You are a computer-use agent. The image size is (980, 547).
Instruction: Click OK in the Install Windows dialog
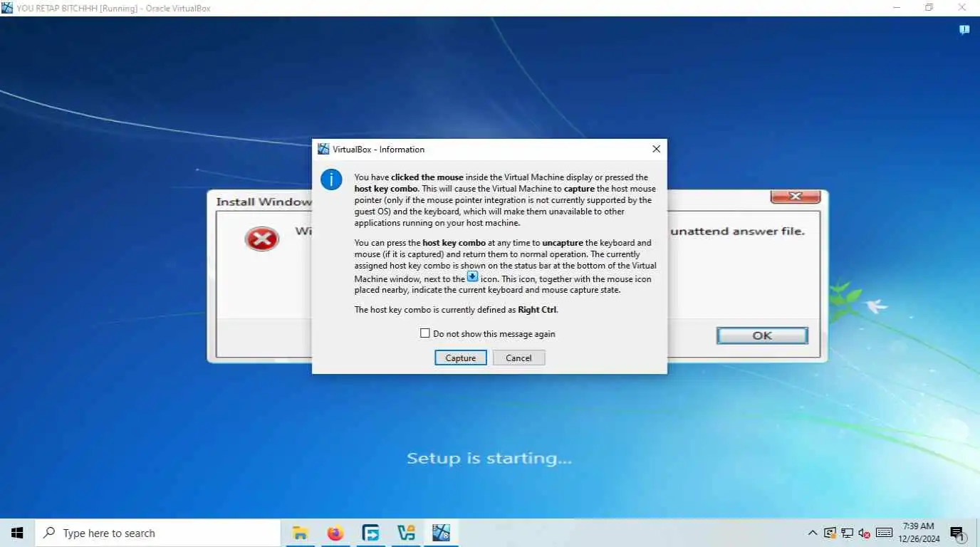coord(762,335)
